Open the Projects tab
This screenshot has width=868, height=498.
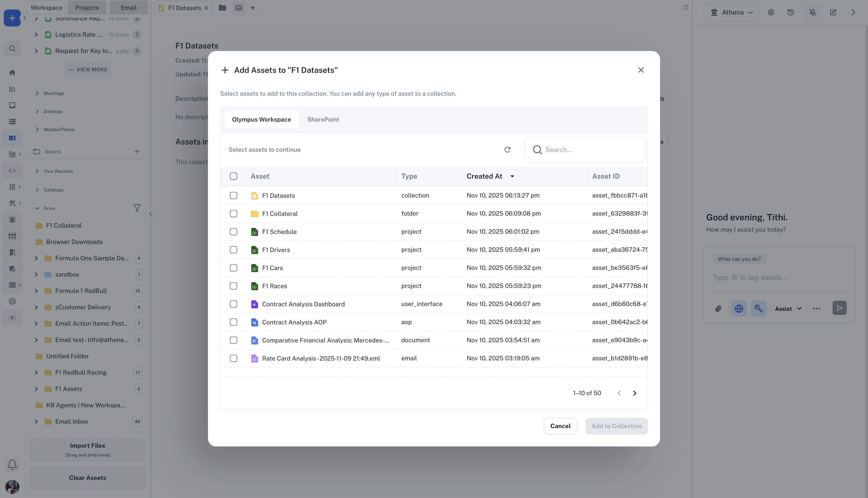(x=87, y=8)
